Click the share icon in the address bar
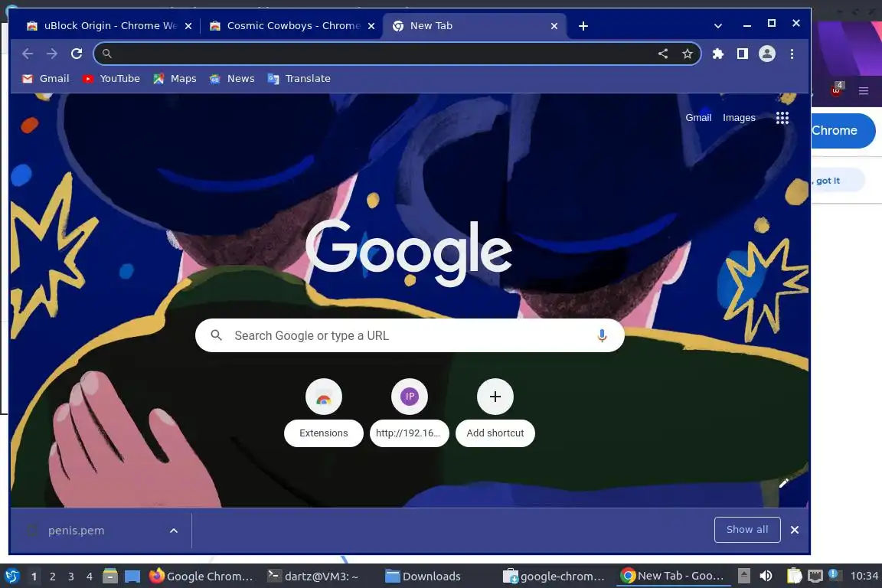 point(663,54)
